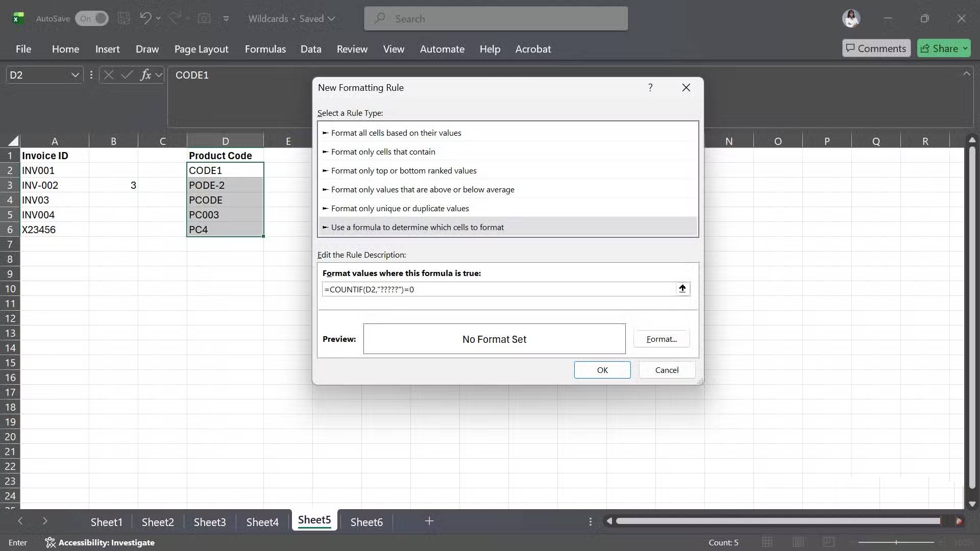
Task: Switch to the Formulas ribbon tab
Action: click(265, 49)
